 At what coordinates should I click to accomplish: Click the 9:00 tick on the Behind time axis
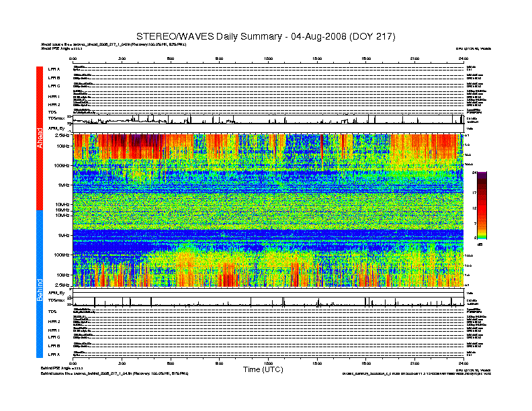(220, 363)
